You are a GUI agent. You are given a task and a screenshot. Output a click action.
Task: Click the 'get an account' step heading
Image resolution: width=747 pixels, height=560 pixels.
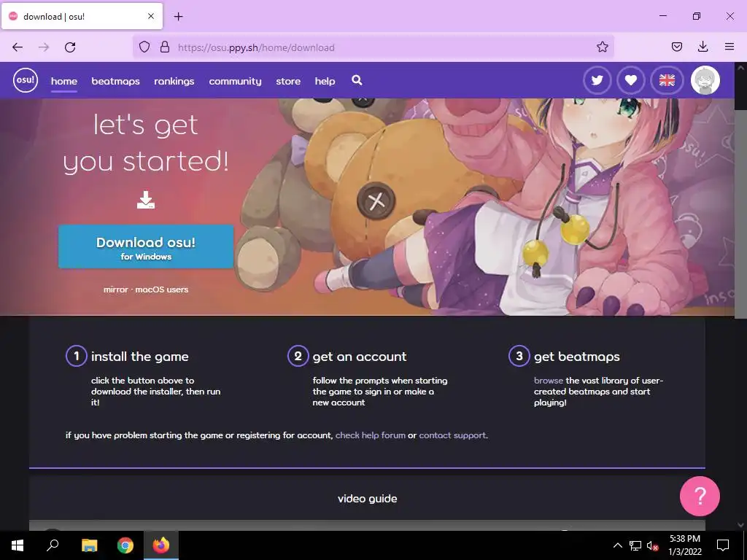click(x=360, y=357)
